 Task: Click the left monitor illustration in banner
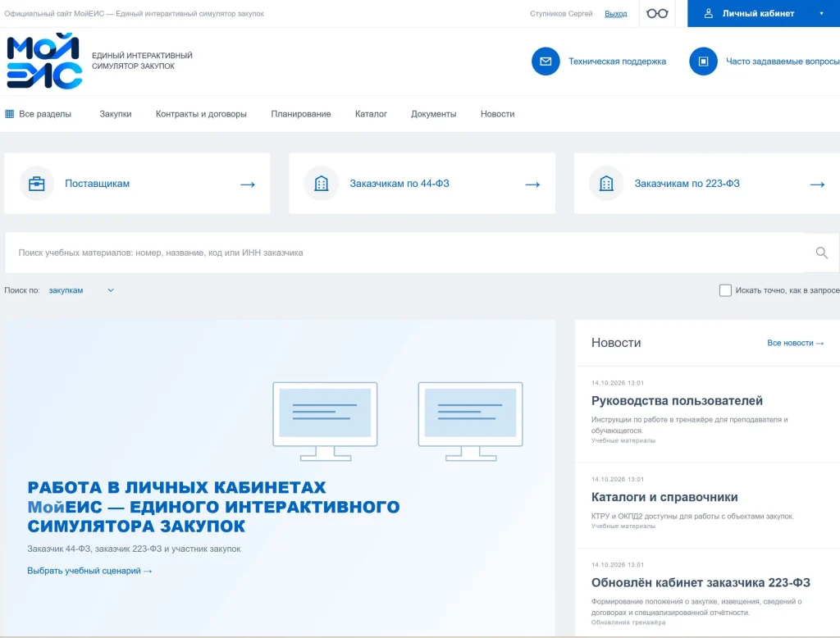[325, 421]
